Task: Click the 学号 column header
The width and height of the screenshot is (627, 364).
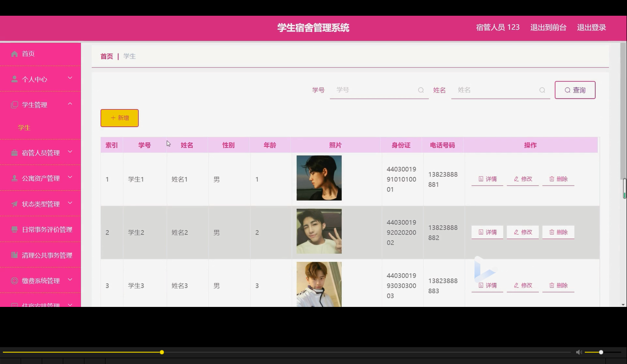Action: point(145,145)
